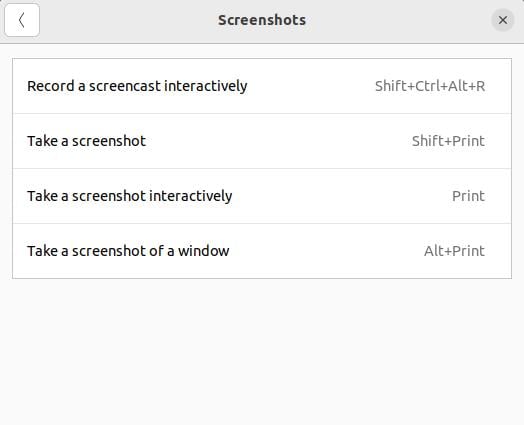Modify the Alt+Print shortcut value

pos(454,251)
